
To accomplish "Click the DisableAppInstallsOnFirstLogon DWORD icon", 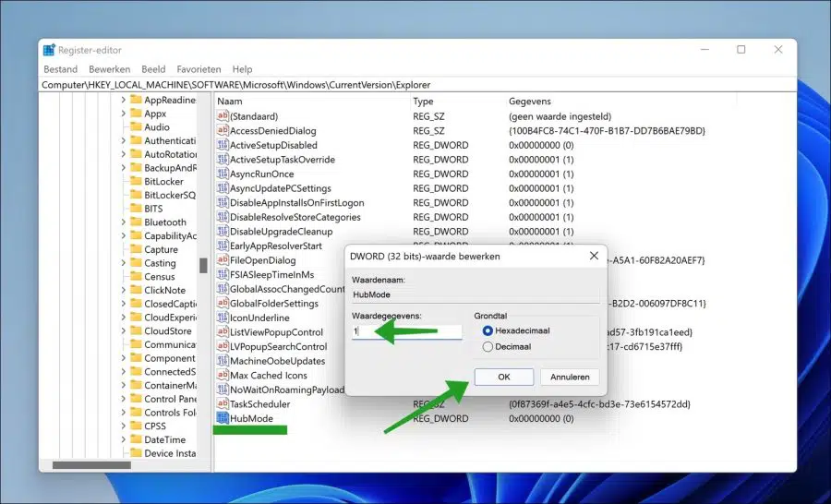I will click(x=223, y=202).
